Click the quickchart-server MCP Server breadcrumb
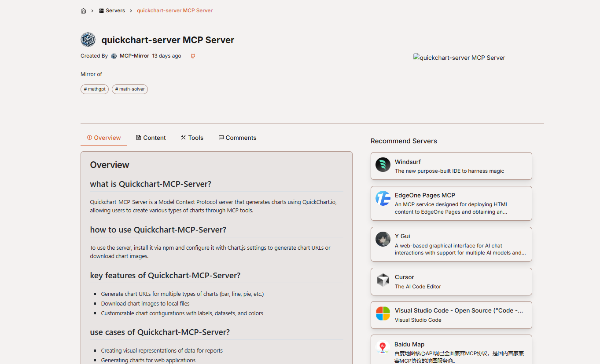600x364 pixels. coord(175,11)
